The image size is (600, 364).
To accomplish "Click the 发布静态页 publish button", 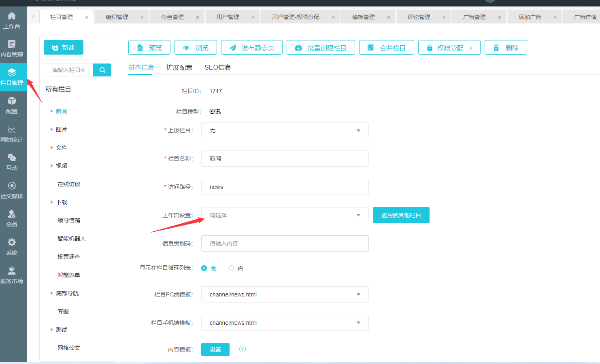I will pos(252,47).
